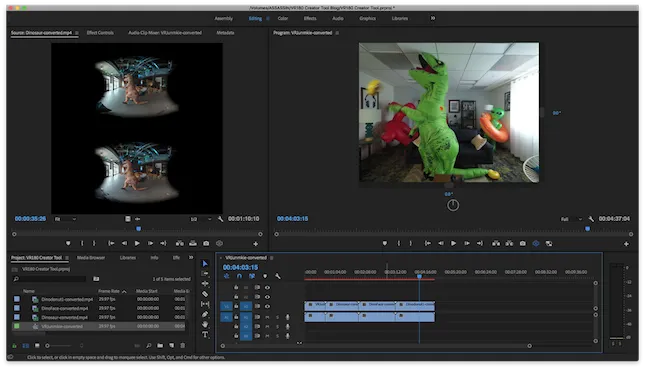Click Find magnifier at Project panel bottom
The image size is (645, 369).
pos(149,346)
